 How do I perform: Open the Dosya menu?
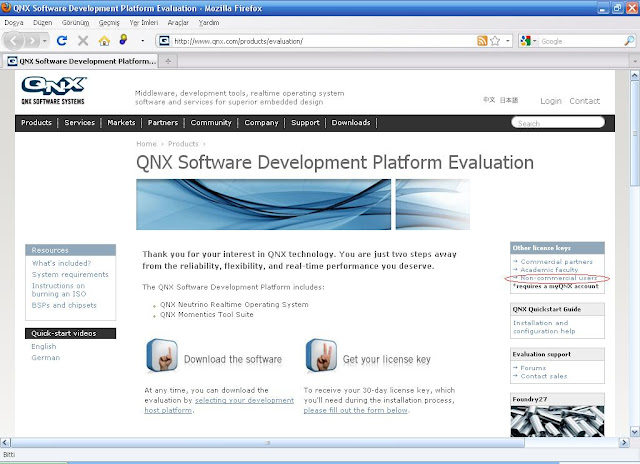pos(14,23)
